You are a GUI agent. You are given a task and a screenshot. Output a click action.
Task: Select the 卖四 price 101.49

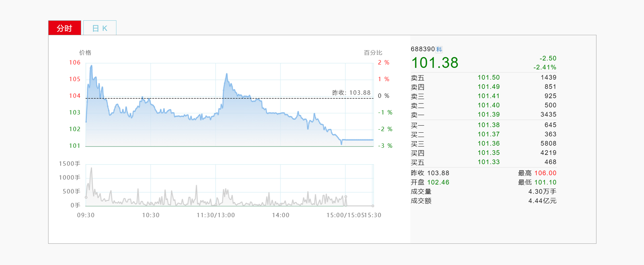pyautogui.click(x=489, y=87)
